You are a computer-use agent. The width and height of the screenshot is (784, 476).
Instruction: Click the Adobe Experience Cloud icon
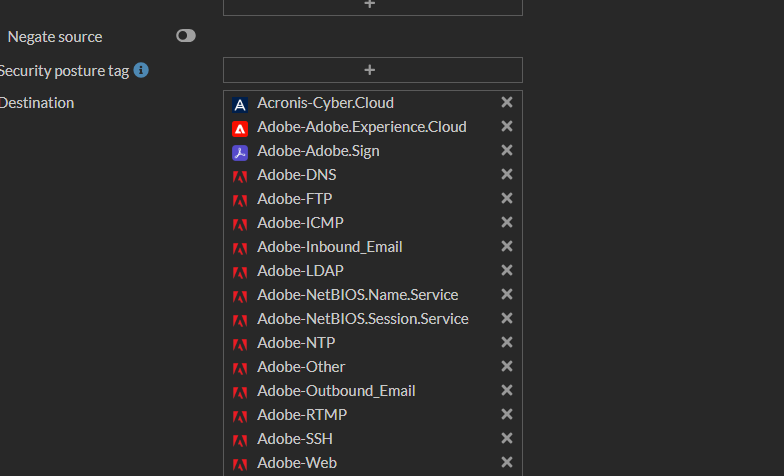pyautogui.click(x=240, y=128)
